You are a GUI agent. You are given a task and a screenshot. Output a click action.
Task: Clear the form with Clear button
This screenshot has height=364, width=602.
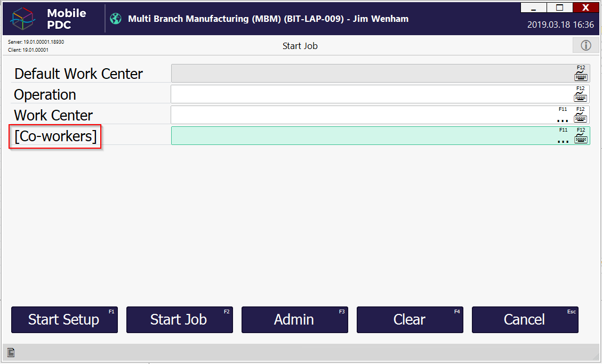410,320
